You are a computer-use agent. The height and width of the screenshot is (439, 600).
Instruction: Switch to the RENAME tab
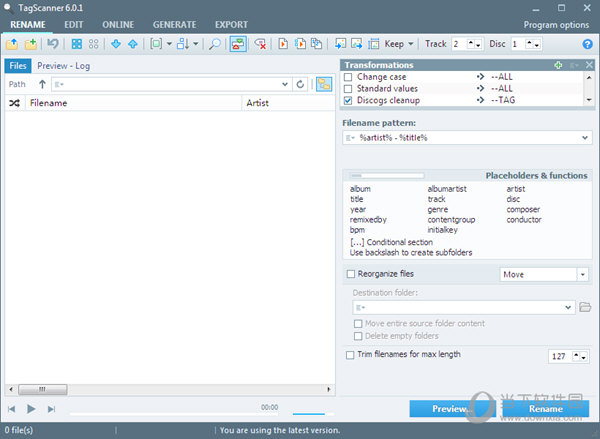click(28, 25)
